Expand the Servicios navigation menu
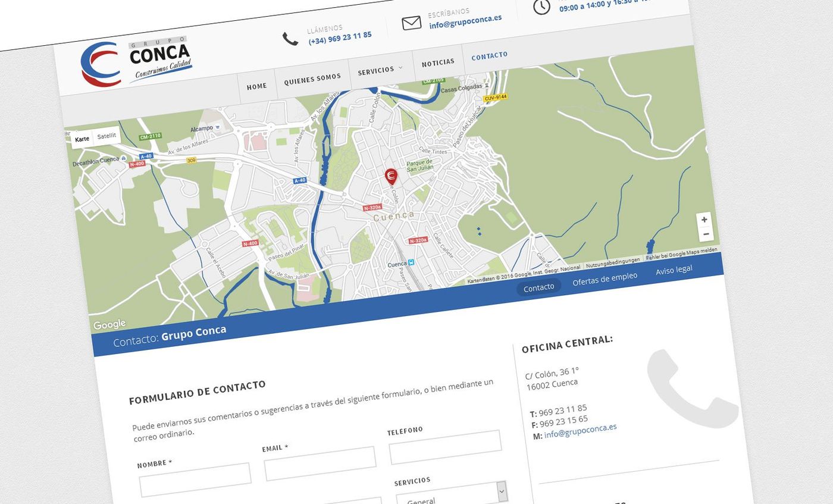Screen dimensions: 833x504 [x=380, y=70]
